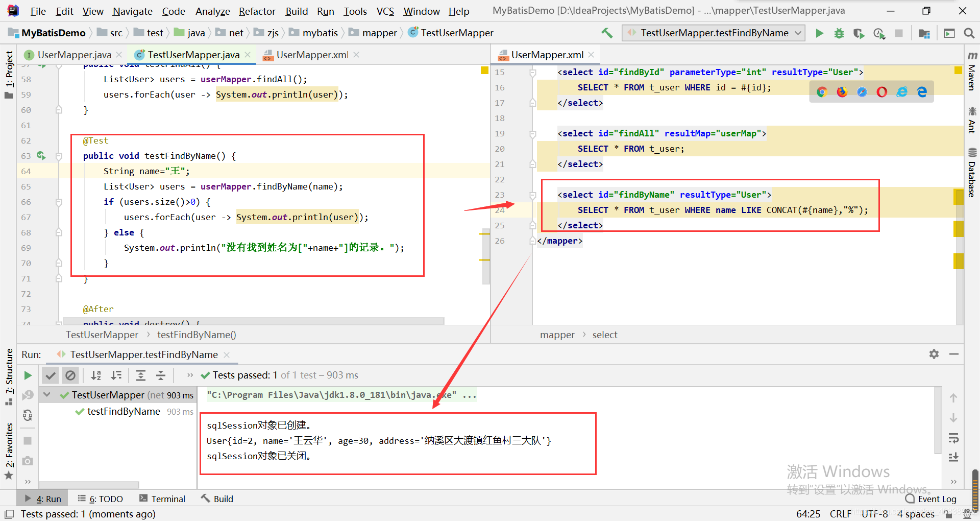Expand all test results icon

click(141, 375)
